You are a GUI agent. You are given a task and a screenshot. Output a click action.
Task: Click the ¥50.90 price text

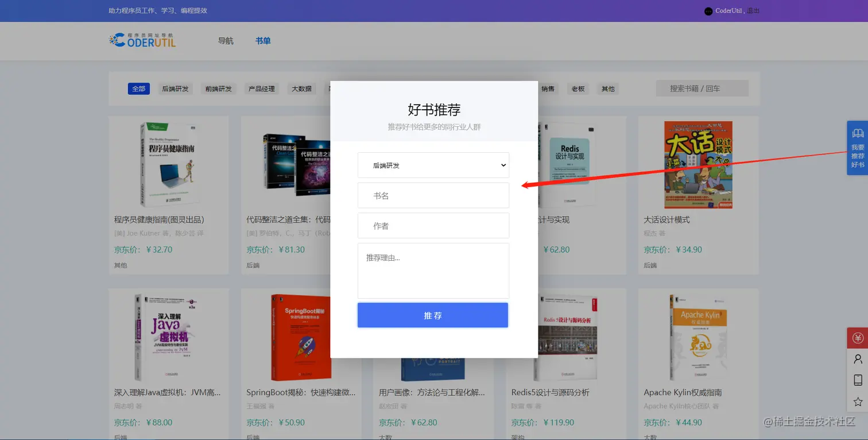(292, 422)
